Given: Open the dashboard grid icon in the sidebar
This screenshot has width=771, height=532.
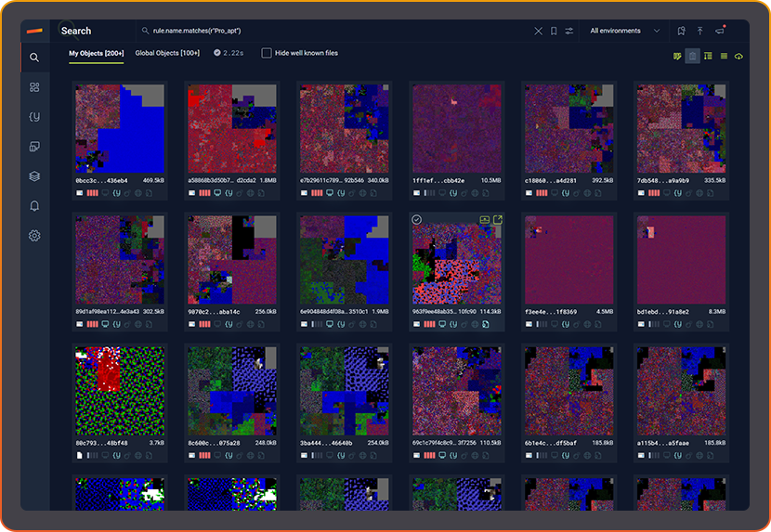Looking at the screenshot, I should point(34,87).
